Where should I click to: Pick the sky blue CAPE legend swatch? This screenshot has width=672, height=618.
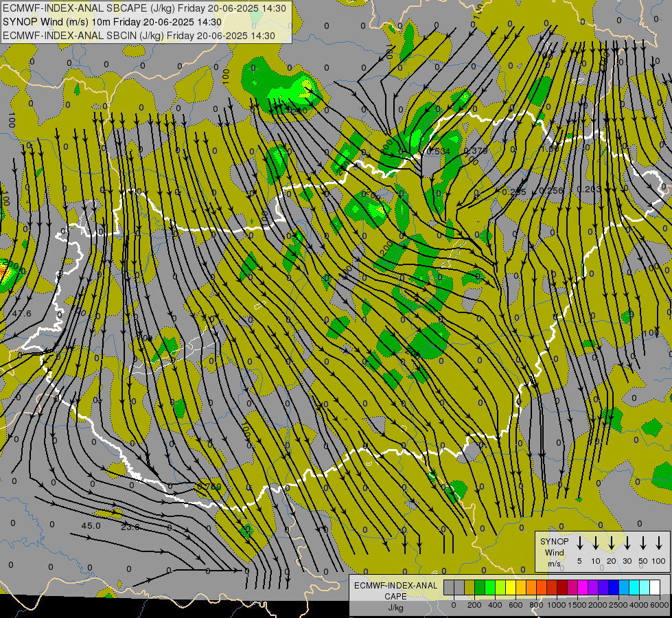pyautogui.click(x=624, y=587)
